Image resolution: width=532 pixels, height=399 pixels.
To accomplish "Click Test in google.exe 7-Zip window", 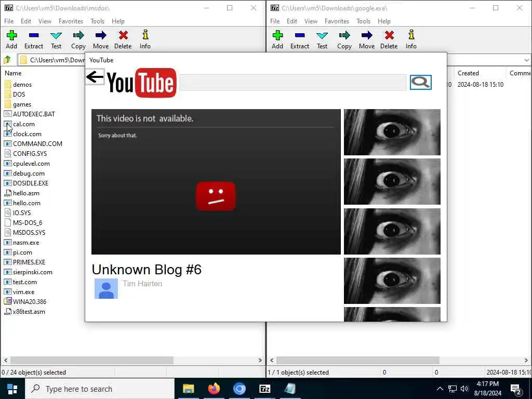I will click(322, 39).
